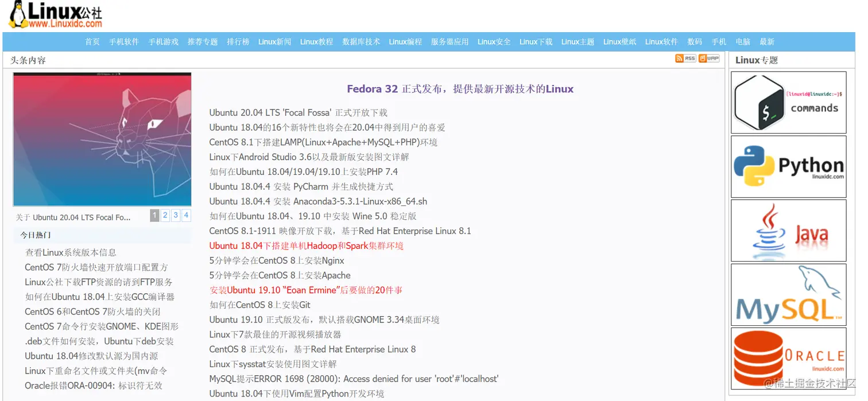Open Linux下sysstat安装使用图文详解 article
This screenshot has width=868, height=401.
pyautogui.click(x=273, y=364)
